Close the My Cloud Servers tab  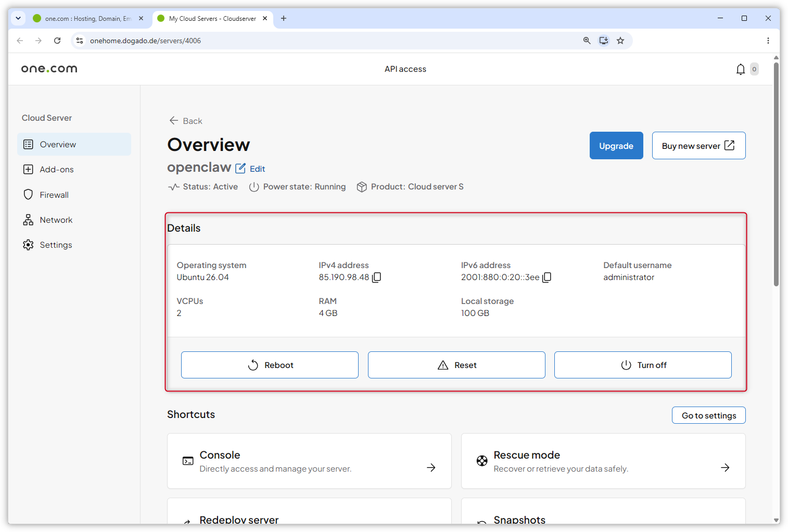tap(265, 18)
